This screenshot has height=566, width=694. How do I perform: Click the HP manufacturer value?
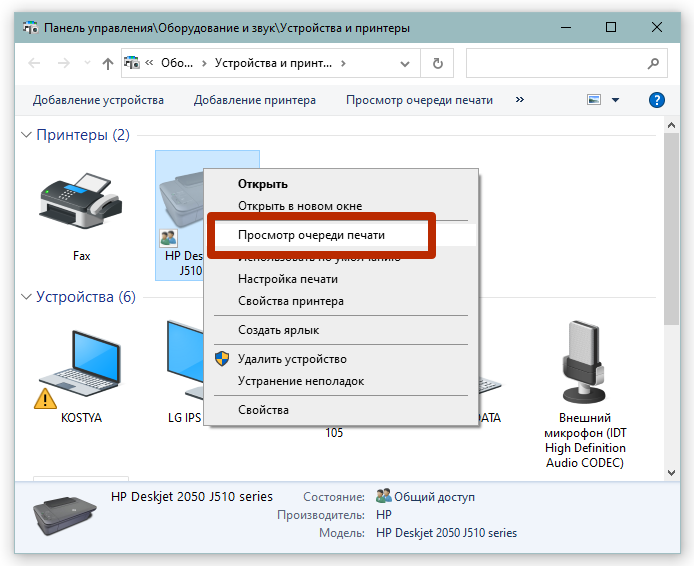pyautogui.click(x=384, y=515)
